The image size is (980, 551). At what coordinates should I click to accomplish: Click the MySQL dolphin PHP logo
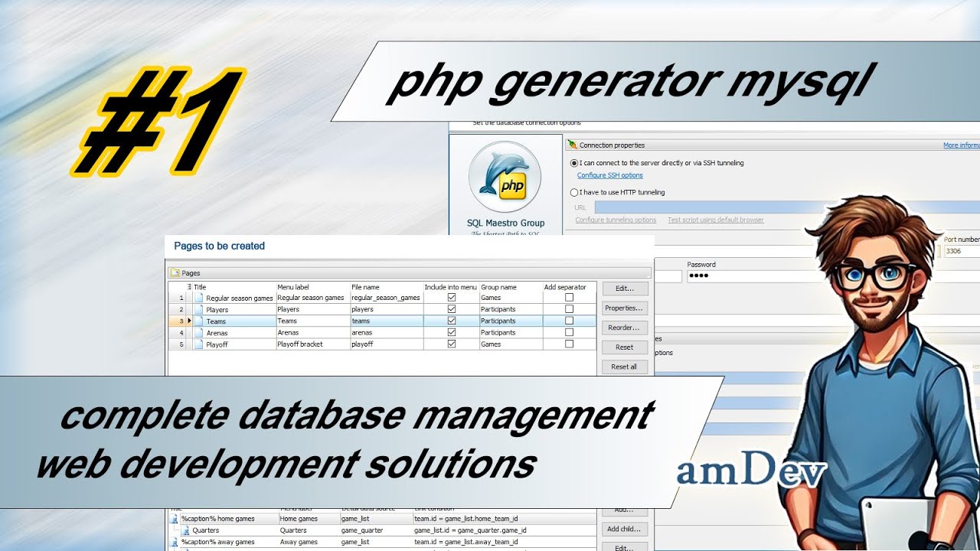tap(505, 177)
